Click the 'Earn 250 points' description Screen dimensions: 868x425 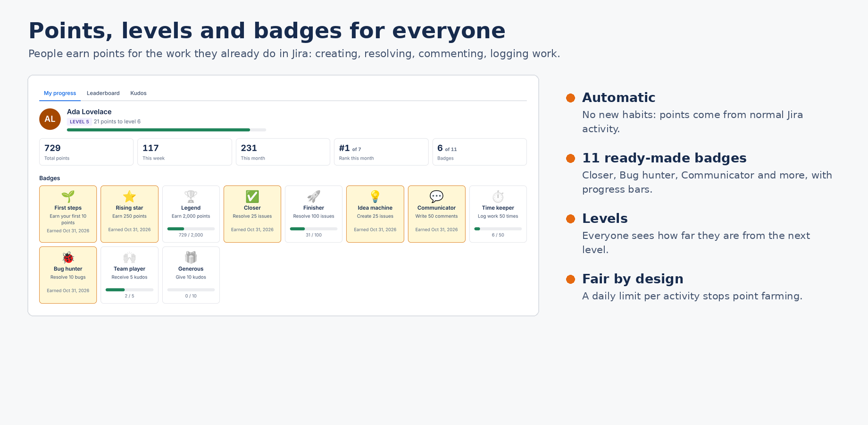[129, 216]
